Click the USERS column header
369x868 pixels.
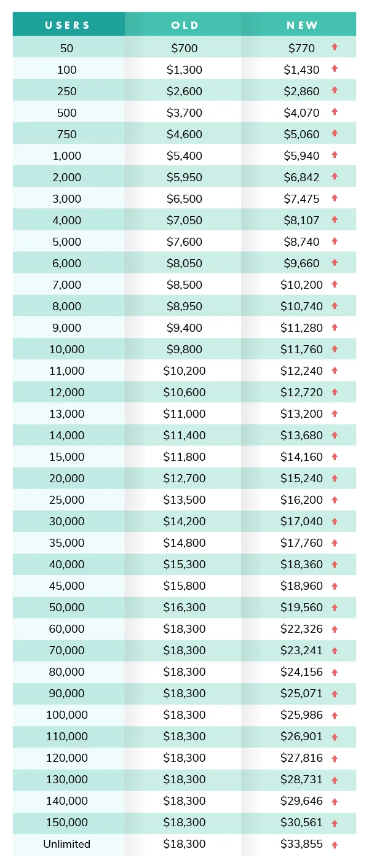point(68,25)
